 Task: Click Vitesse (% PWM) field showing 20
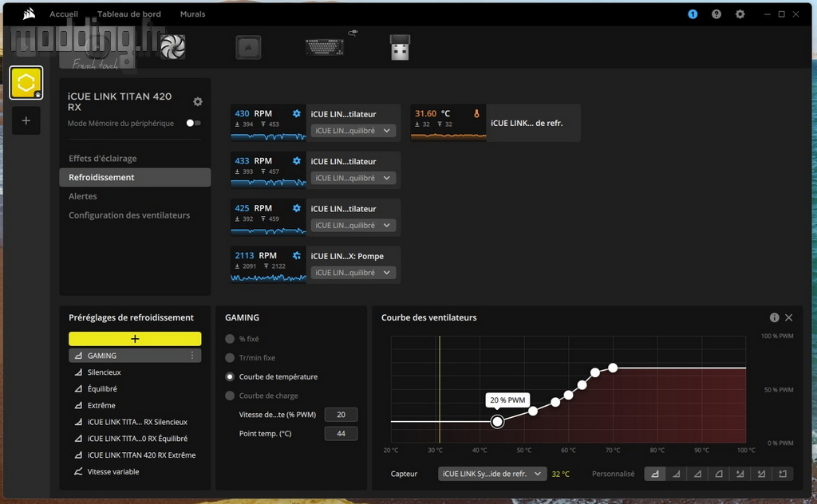point(341,415)
